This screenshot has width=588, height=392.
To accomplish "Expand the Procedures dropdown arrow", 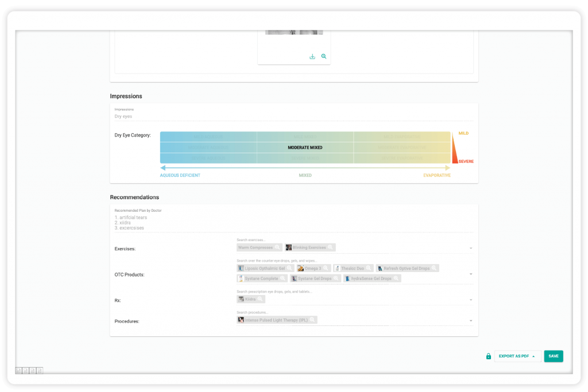I will (x=471, y=321).
